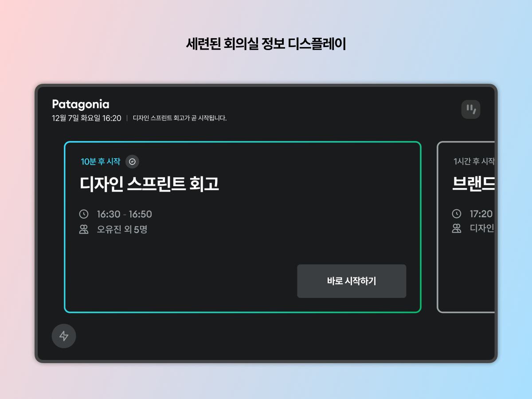Click the people icon in the second meeting card

(457, 229)
